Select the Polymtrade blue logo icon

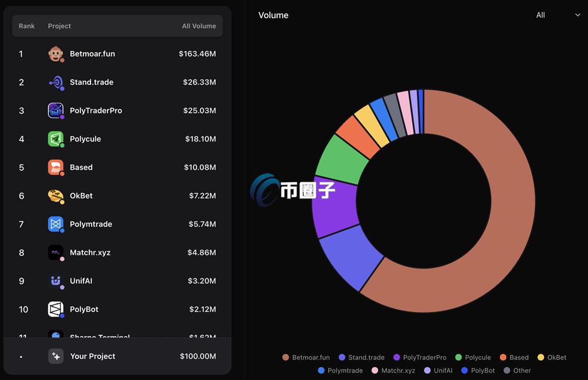click(x=55, y=224)
